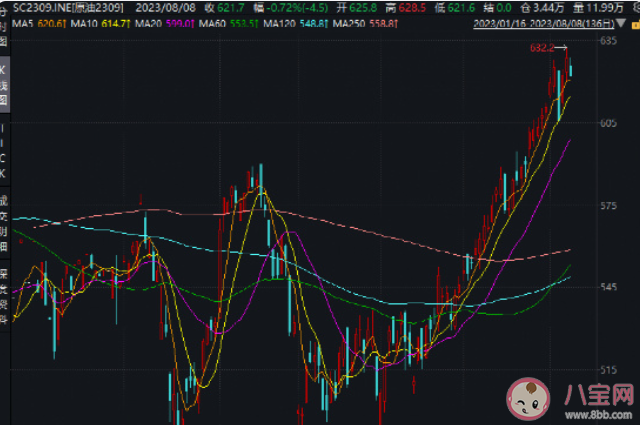Click the MA5 indicator label
This screenshot has height=425, width=640.
[20, 22]
